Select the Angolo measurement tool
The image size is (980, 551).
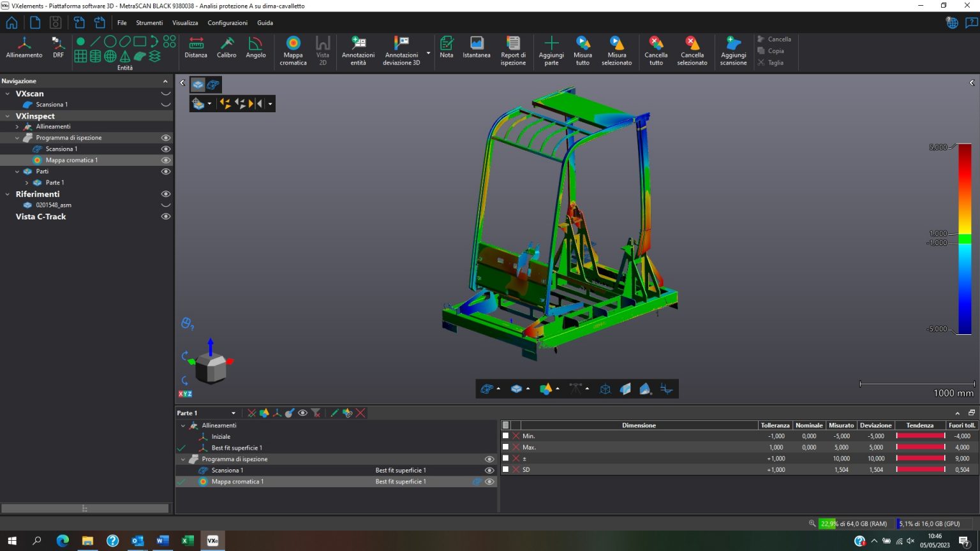click(x=255, y=50)
